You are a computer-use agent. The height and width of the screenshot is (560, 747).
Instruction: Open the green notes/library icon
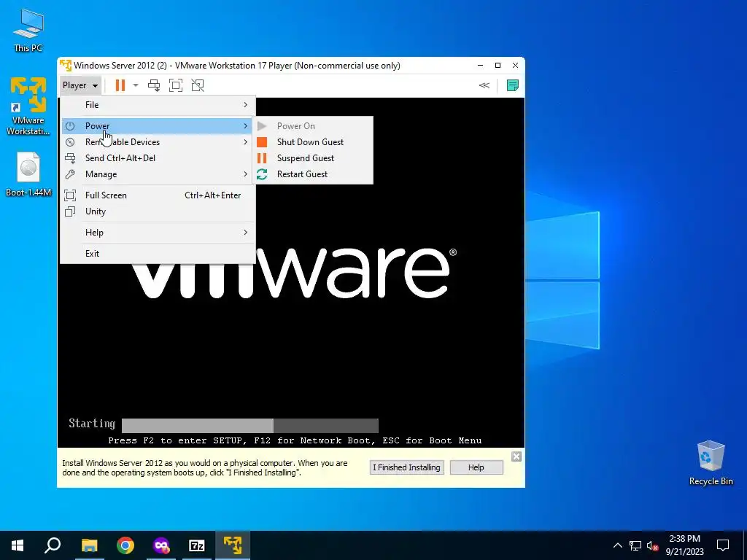coord(513,85)
